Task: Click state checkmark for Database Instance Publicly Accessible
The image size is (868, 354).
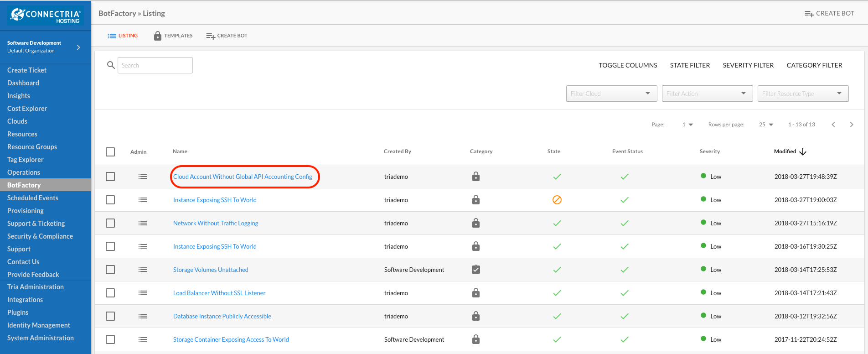Action: click(557, 316)
